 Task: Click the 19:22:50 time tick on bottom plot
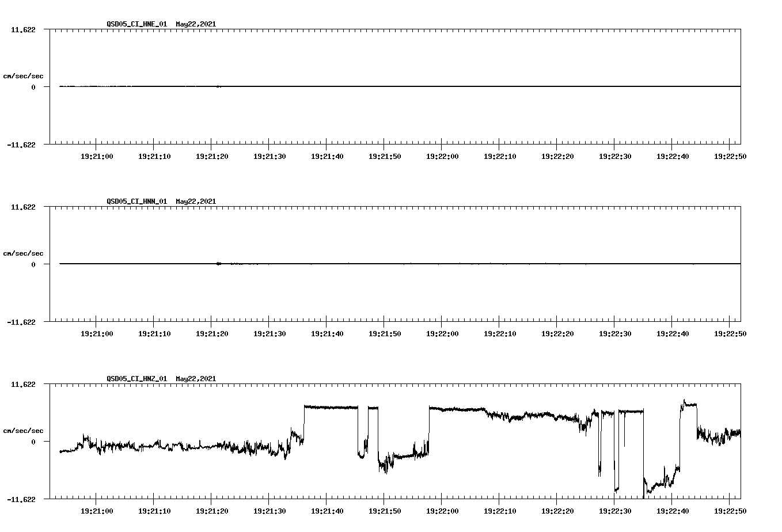tap(730, 510)
